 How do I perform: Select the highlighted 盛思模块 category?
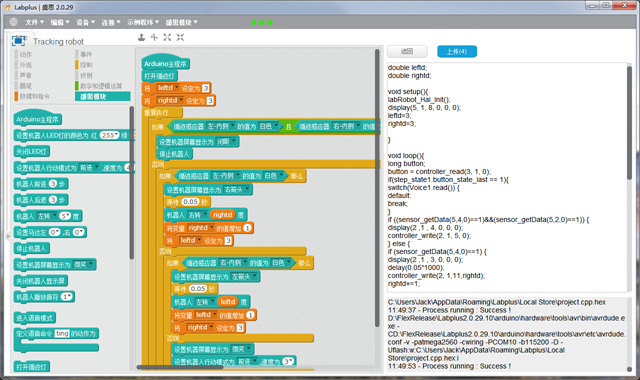(102, 96)
